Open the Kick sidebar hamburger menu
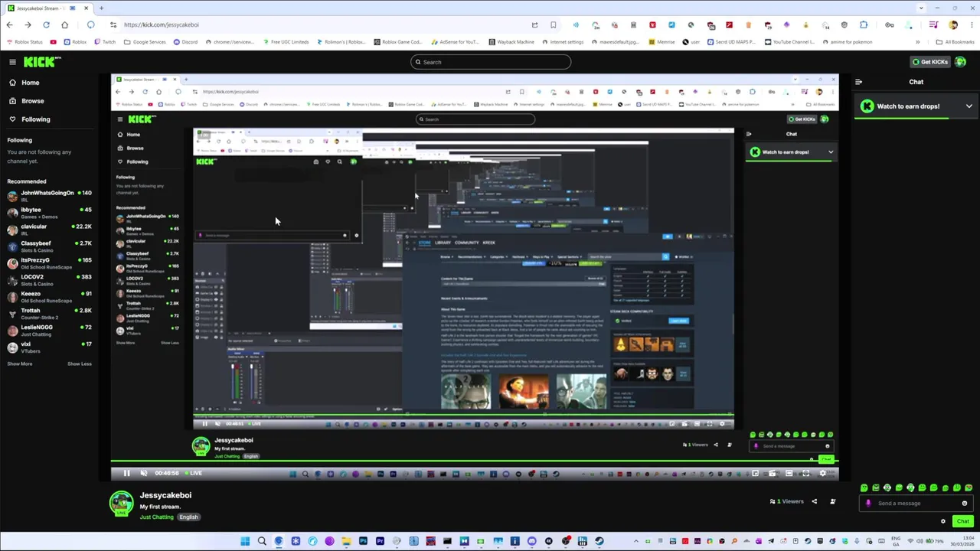This screenshot has height=551, width=980. click(x=12, y=62)
